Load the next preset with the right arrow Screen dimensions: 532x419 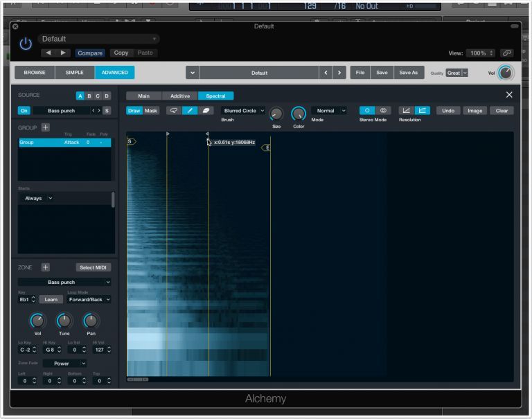coord(63,53)
